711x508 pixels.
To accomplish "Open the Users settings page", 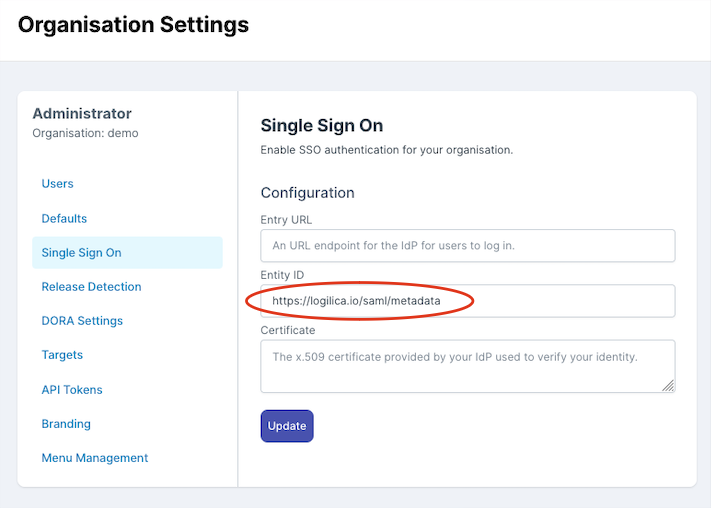I will click(58, 184).
